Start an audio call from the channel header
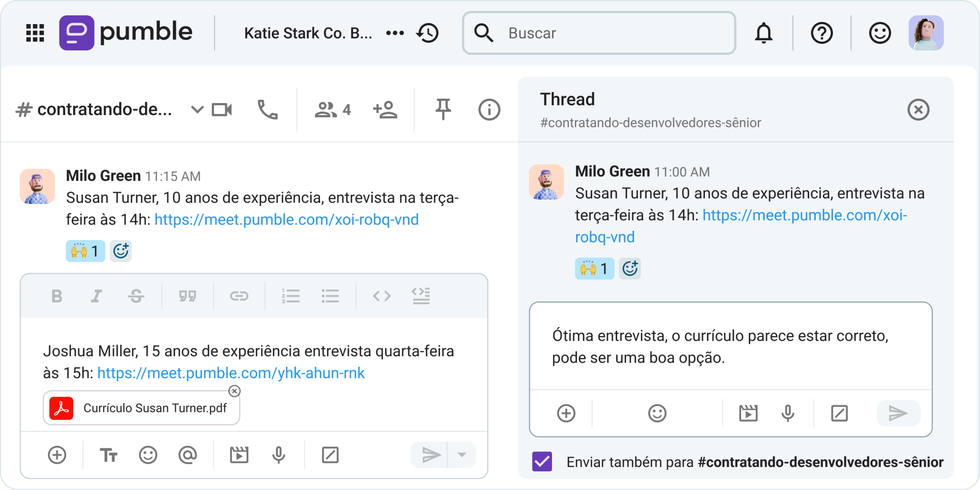Image resolution: width=980 pixels, height=490 pixels. tap(268, 109)
